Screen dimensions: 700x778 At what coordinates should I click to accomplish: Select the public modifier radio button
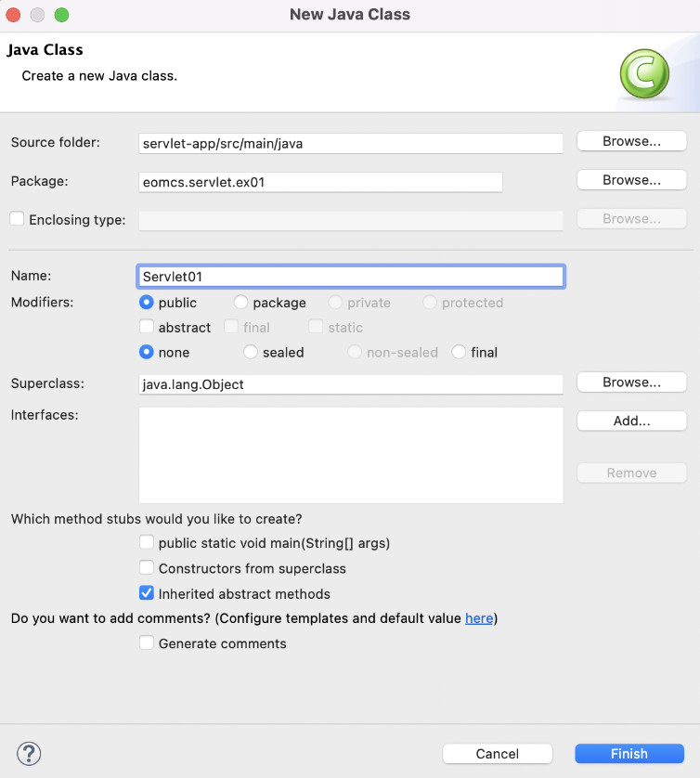click(x=147, y=302)
